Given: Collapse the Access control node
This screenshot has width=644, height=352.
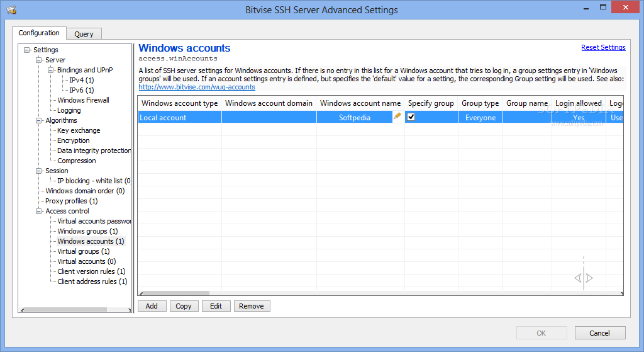Looking at the screenshot, I should click(x=38, y=211).
